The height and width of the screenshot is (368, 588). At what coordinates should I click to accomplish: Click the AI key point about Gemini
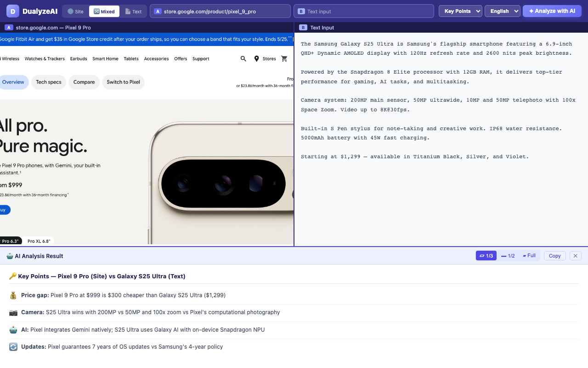point(143,330)
